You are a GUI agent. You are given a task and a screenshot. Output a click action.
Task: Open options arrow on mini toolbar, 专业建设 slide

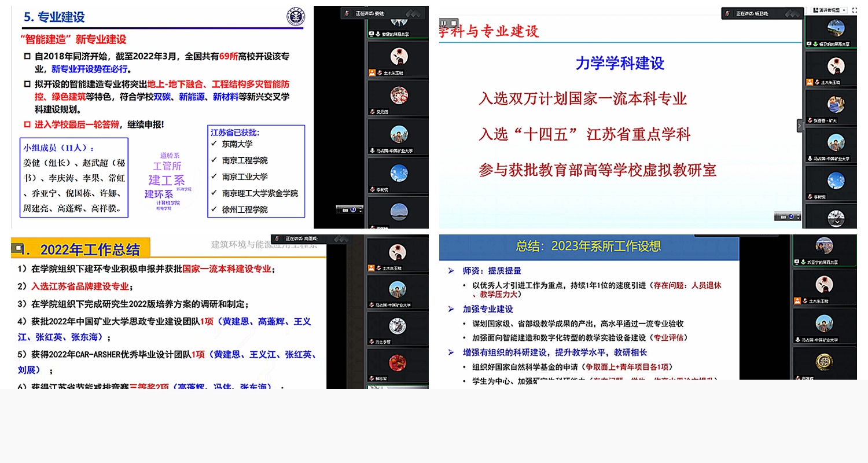coord(360,210)
